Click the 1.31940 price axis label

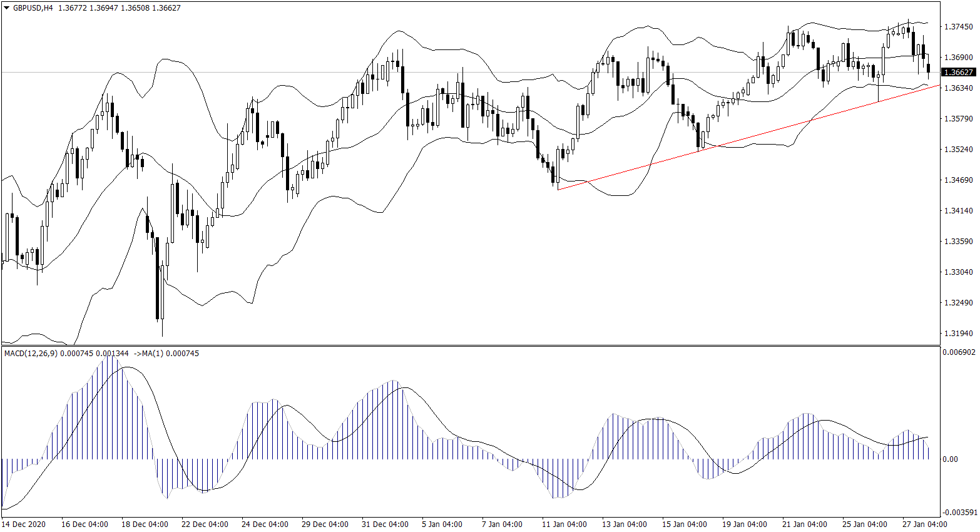click(957, 334)
